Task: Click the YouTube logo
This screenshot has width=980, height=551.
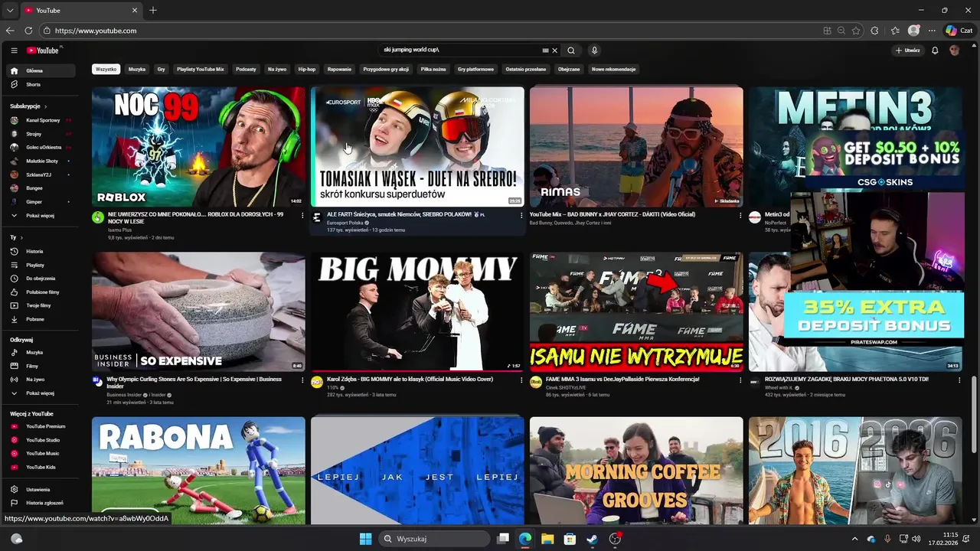Action: [43, 51]
